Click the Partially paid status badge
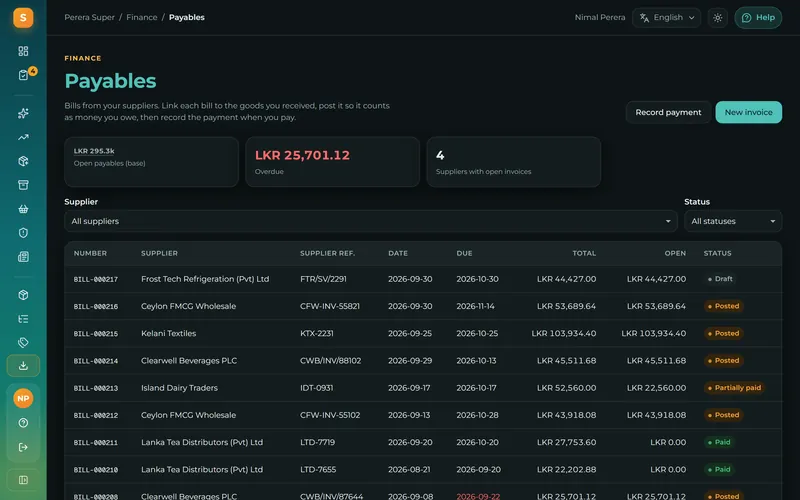 (x=734, y=388)
